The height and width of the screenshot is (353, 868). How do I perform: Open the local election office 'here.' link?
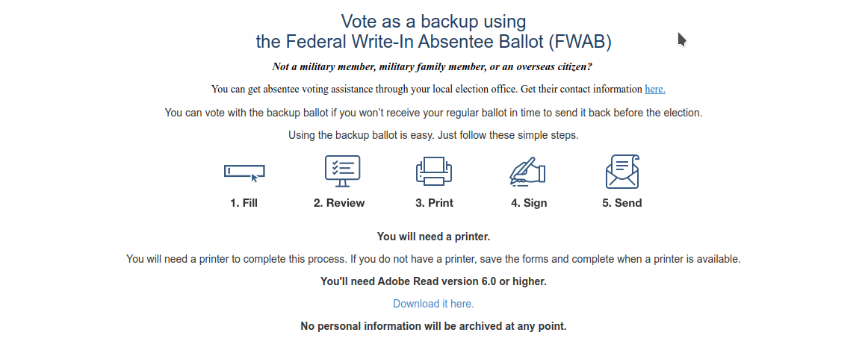(x=655, y=89)
